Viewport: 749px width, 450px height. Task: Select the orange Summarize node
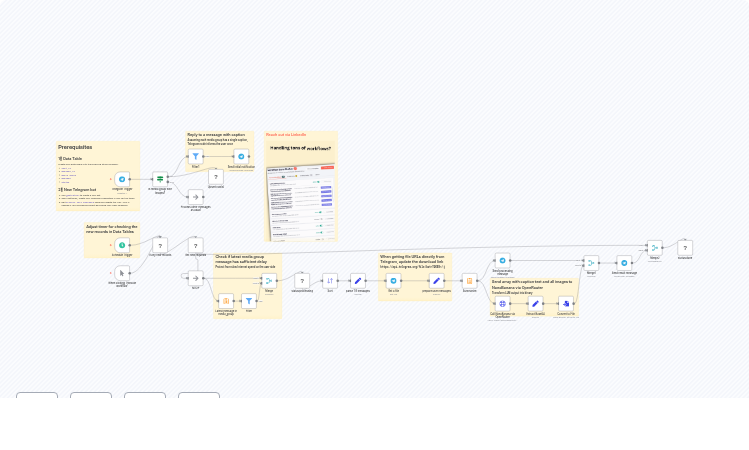(470, 281)
